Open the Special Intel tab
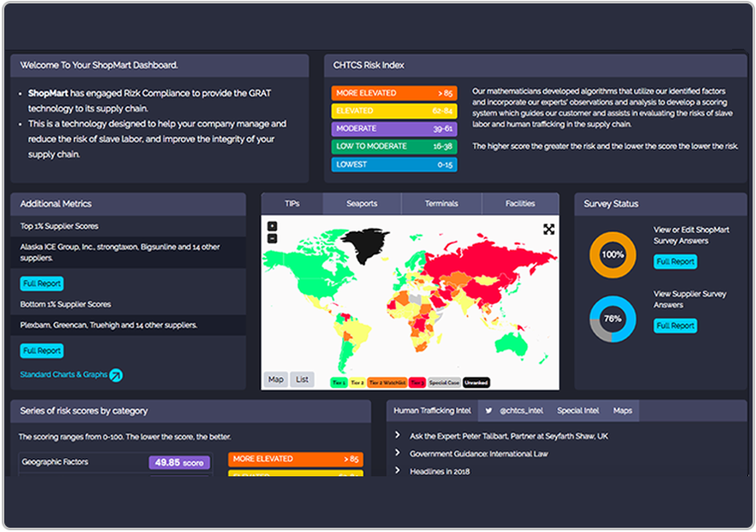756x532 pixels. click(x=578, y=411)
